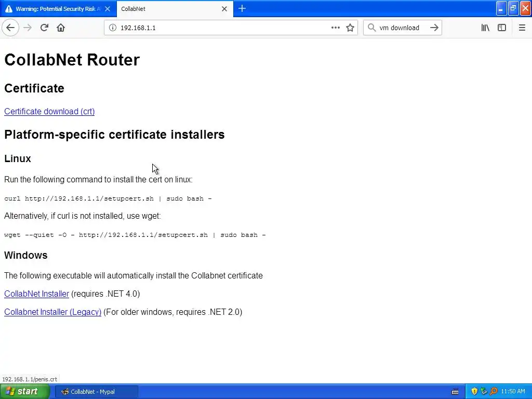Go back to the previous page
Screen dimensions: 532x399
10,28
